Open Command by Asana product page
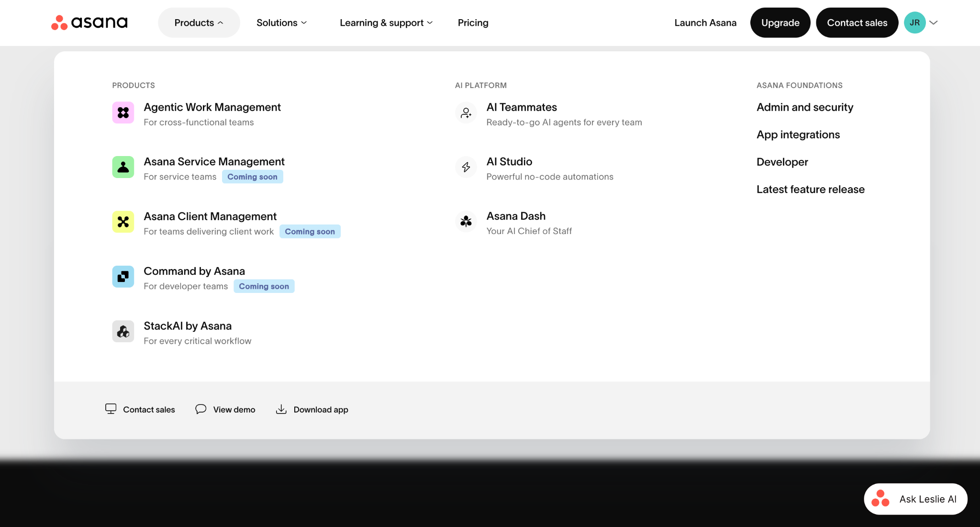This screenshot has width=980, height=527. click(x=194, y=271)
